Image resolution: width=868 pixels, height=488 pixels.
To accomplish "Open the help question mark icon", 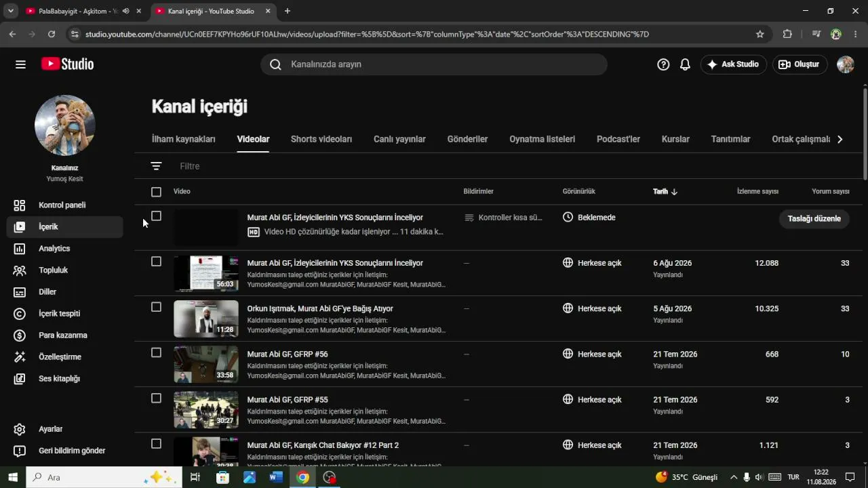I will (663, 64).
